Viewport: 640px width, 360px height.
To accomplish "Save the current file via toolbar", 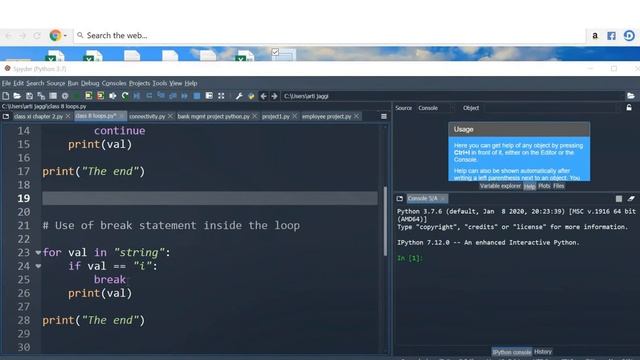I will pos(29,96).
